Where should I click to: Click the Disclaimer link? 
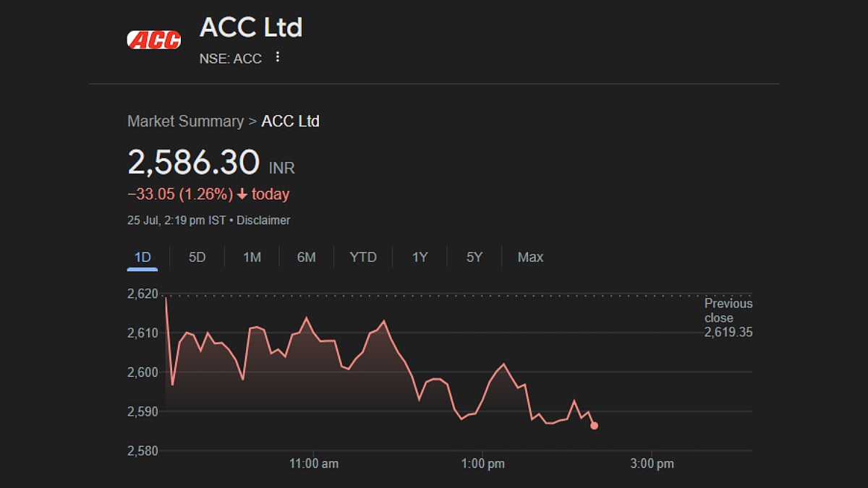tap(263, 221)
